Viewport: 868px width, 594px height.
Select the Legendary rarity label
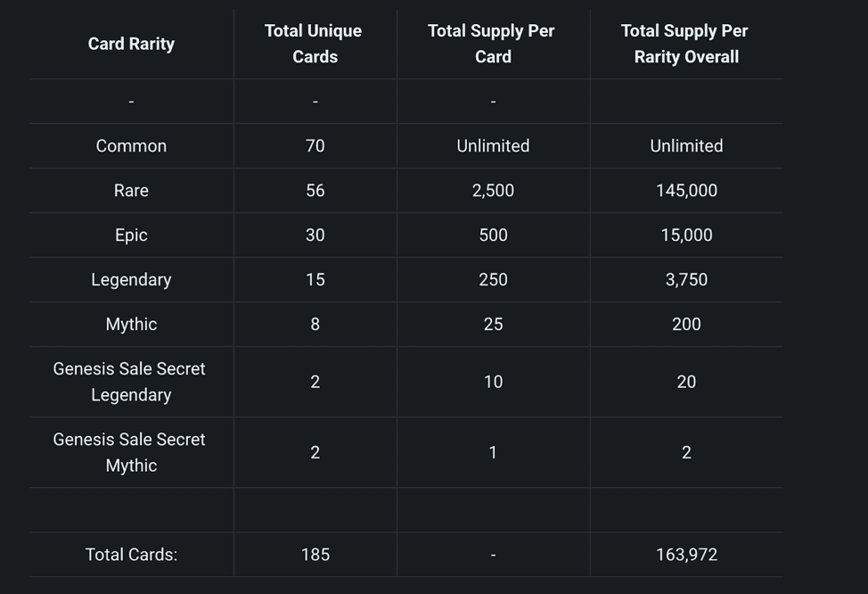tap(131, 280)
